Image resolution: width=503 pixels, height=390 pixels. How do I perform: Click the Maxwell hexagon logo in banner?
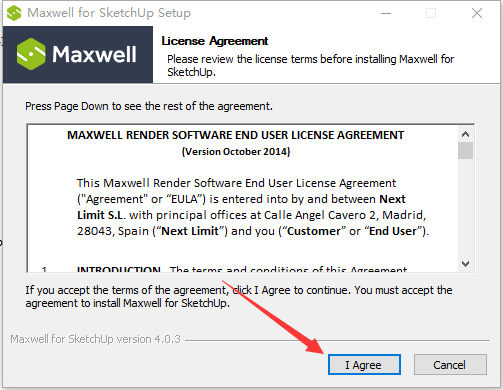31,54
